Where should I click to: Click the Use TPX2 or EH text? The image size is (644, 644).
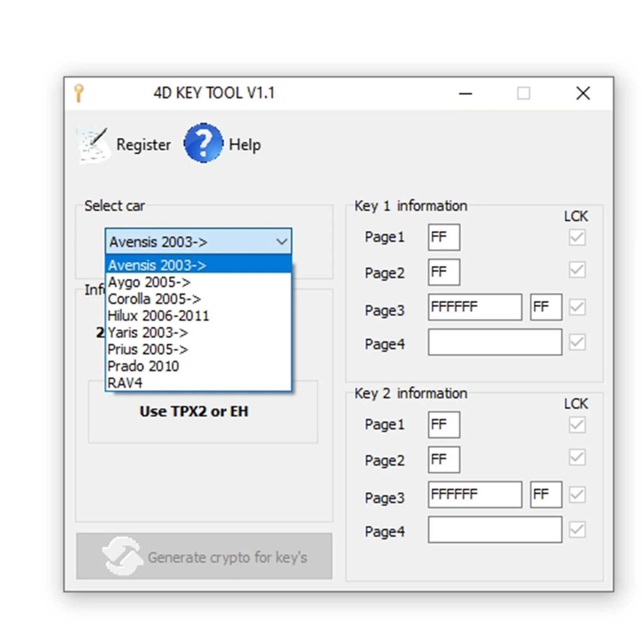194,411
